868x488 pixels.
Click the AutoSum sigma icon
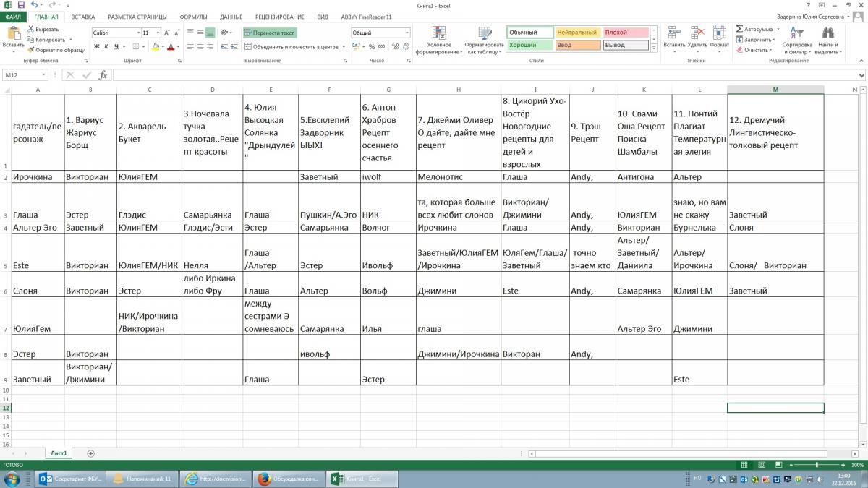(x=740, y=29)
